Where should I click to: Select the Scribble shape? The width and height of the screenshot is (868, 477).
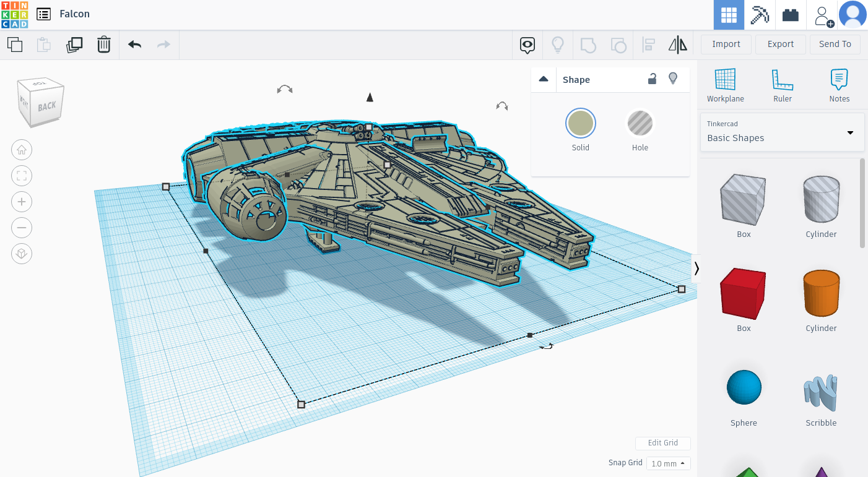click(x=821, y=392)
